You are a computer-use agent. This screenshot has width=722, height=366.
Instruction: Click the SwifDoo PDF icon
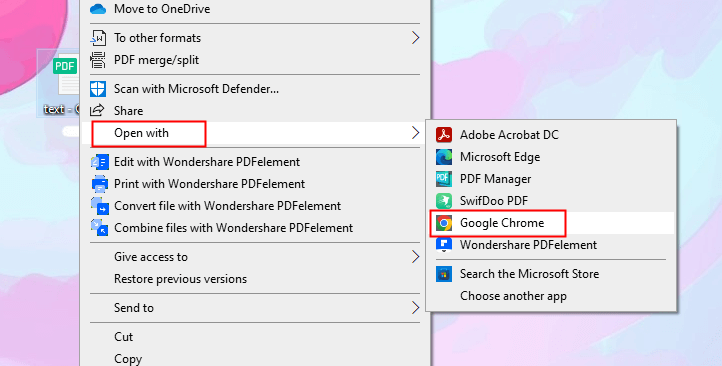(444, 201)
